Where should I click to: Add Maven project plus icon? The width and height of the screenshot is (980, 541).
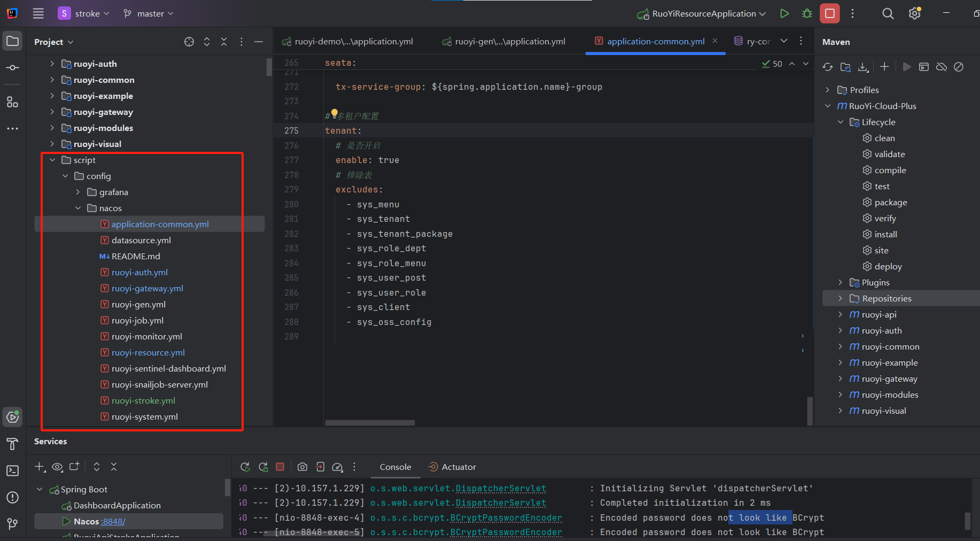(884, 67)
